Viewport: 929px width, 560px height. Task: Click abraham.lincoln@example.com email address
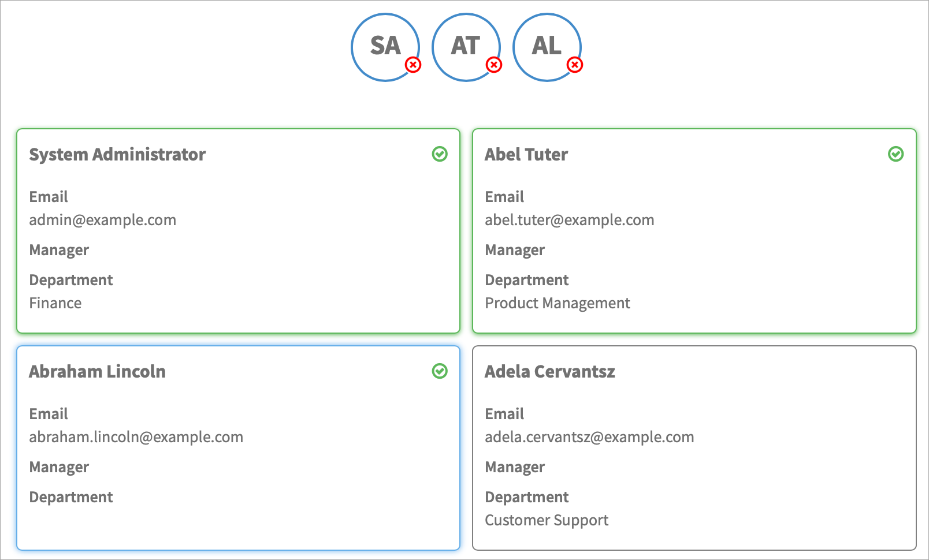click(136, 437)
